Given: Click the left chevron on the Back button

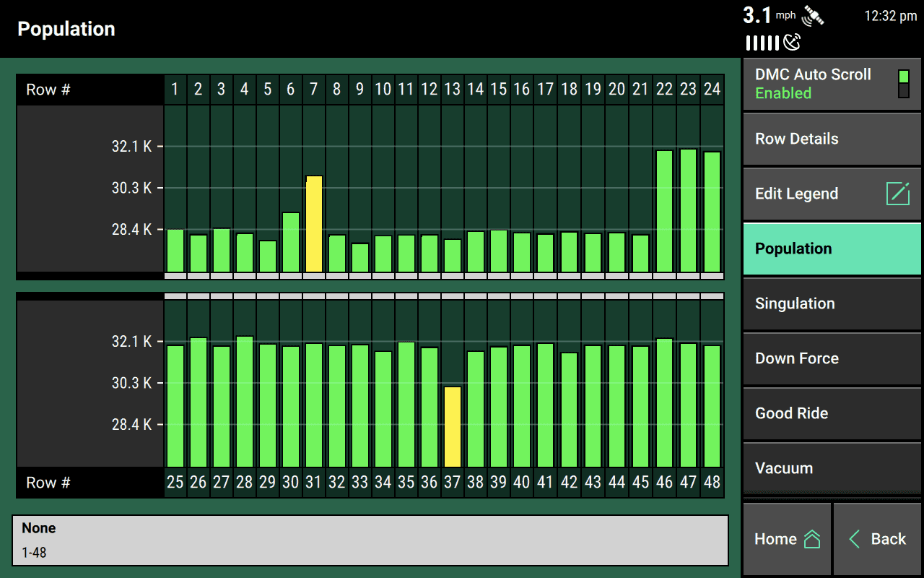Looking at the screenshot, I should [855, 539].
